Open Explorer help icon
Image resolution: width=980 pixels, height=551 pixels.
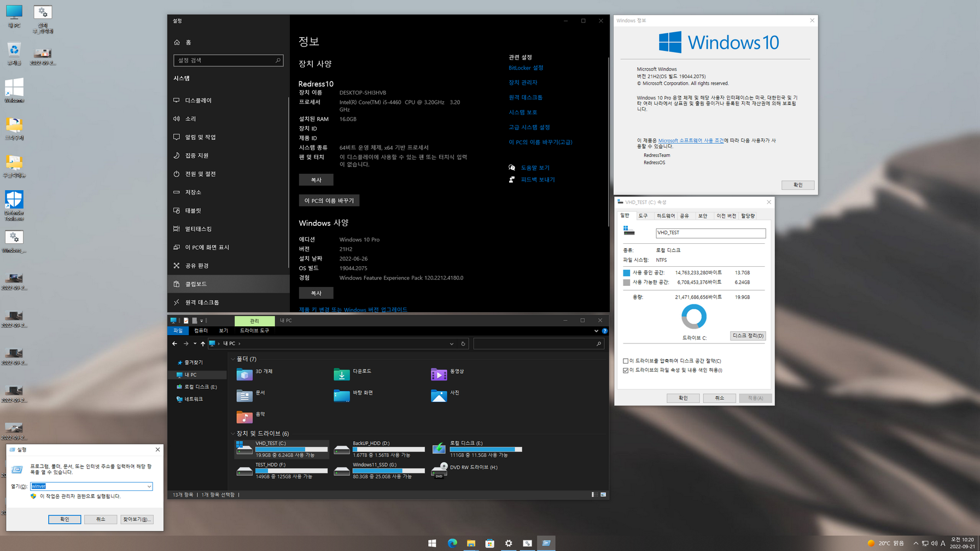click(x=605, y=331)
